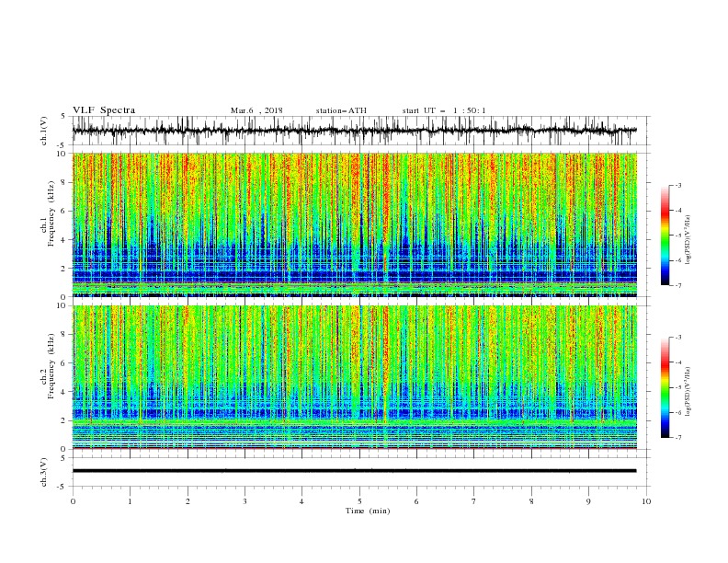Click the color scale bar beside ch.1 spectrogram
The image size is (728, 563).
(x=665, y=236)
